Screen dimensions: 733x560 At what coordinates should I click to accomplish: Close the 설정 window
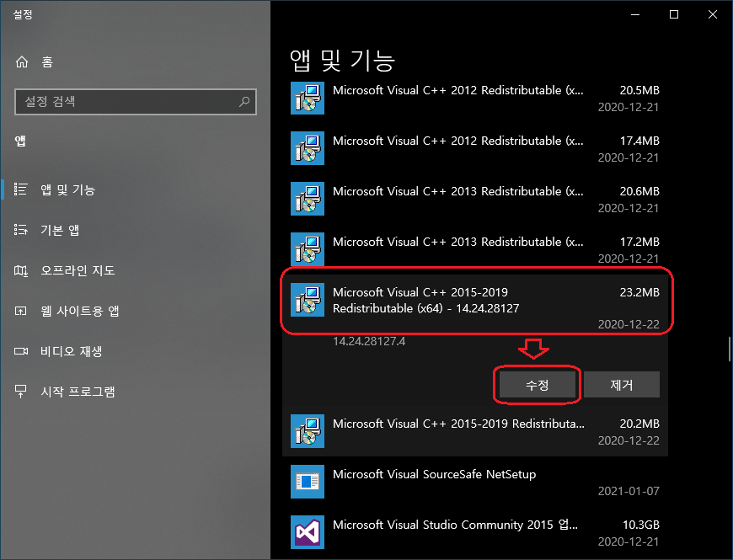[x=713, y=14]
